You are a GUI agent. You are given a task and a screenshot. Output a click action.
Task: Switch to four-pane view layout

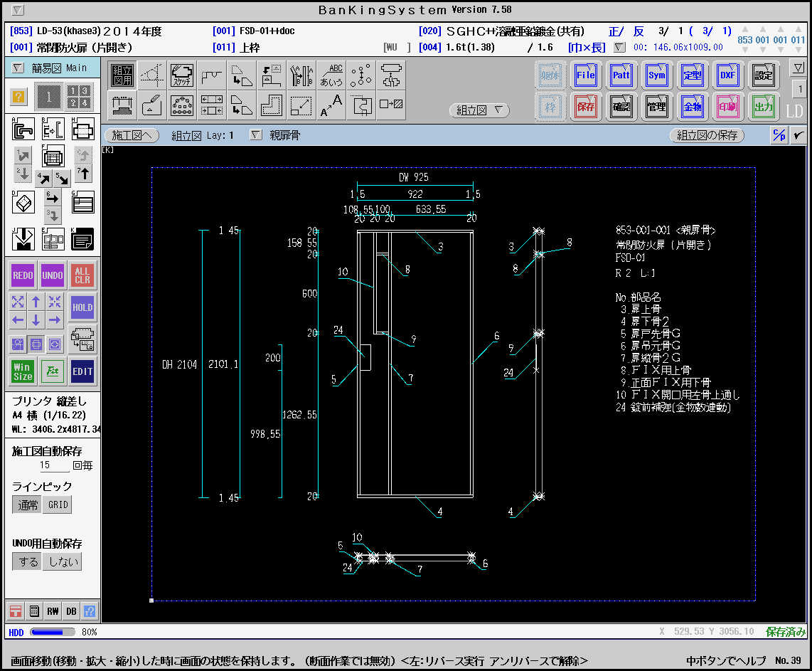[79, 96]
